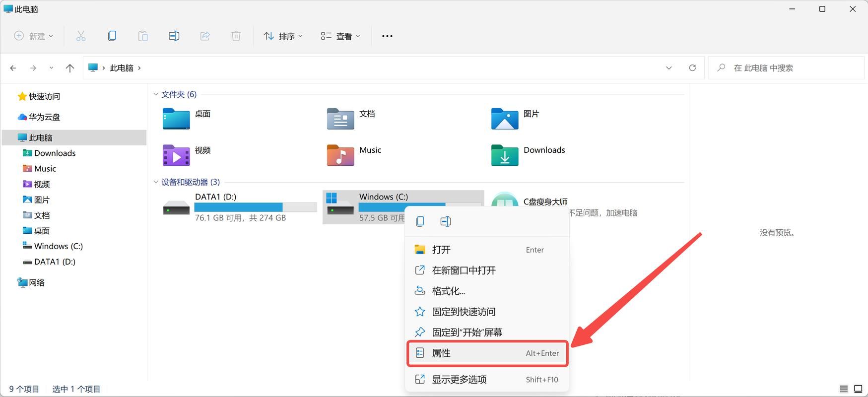Switch to large icons view in status bar
This screenshot has width=868, height=397.
[x=858, y=389]
